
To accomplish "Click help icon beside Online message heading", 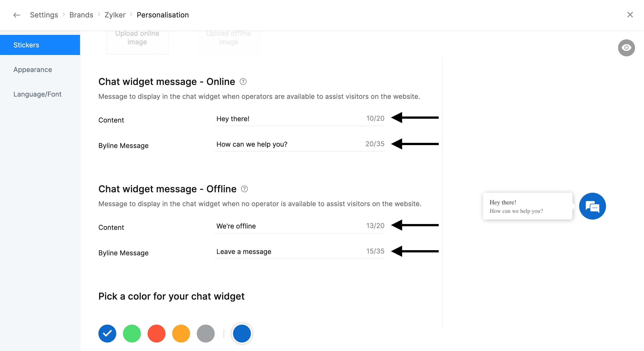I will [x=243, y=82].
